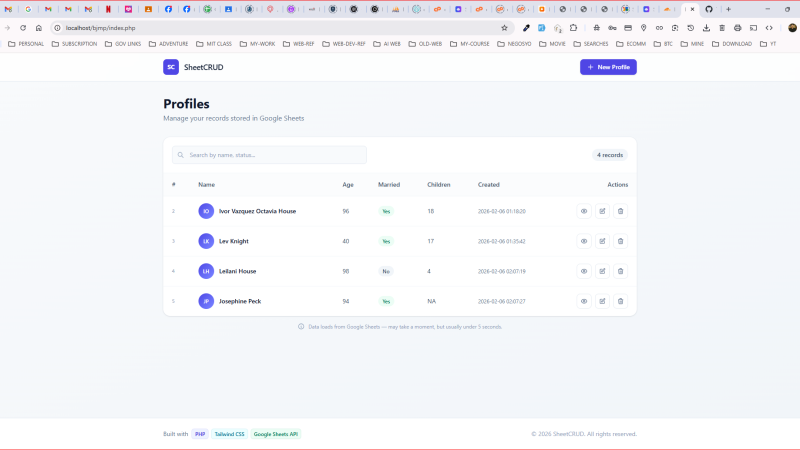Switch to the GitHub browser tab
Screen dimensions: 800x450
click(709, 9)
